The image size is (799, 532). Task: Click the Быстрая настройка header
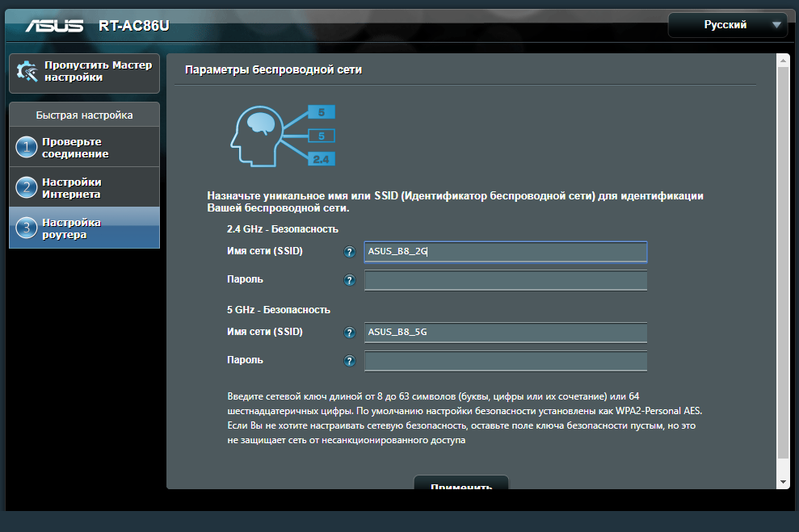coord(85,115)
